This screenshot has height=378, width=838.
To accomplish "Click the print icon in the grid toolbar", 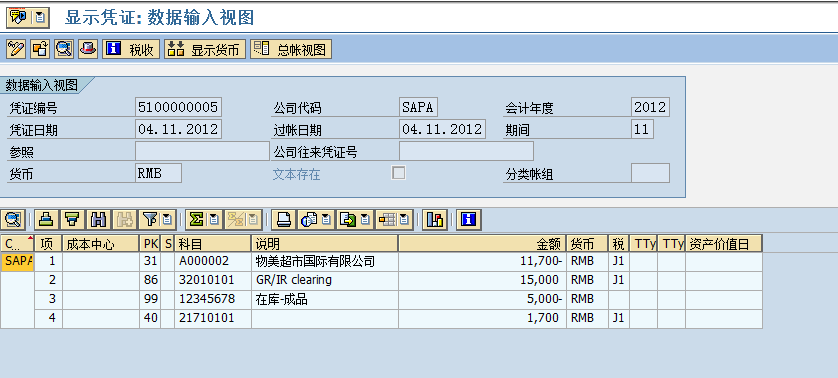I will [x=284, y=219].
